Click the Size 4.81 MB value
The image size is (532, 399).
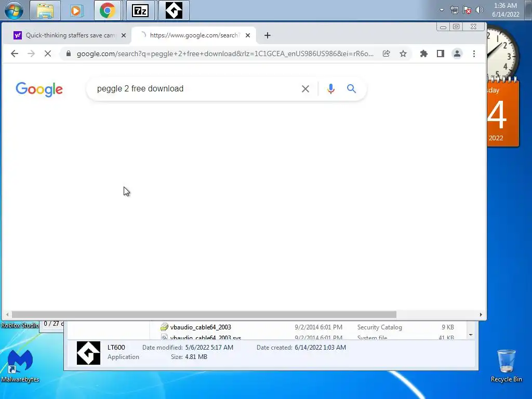[x=196, y=356]
